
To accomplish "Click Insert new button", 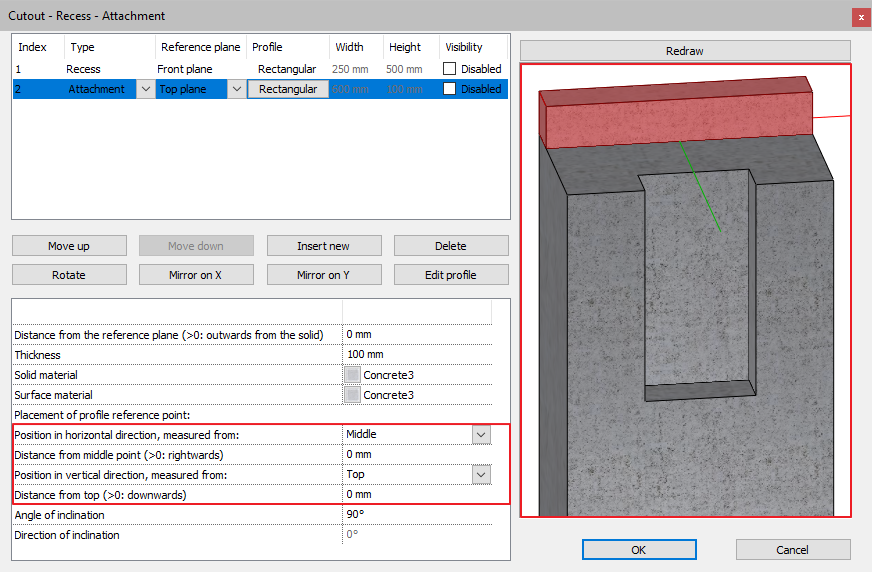I will click(x=324, y=246).
